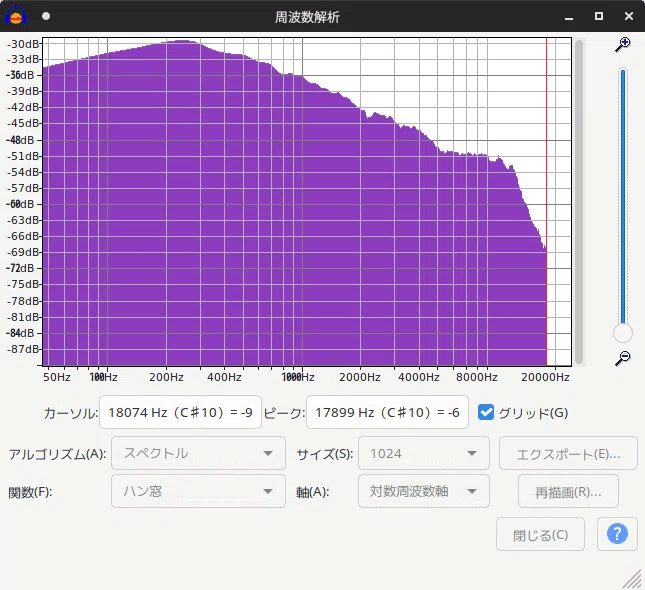Click the 50Hz axis label
The image size is (645, 590).
pos(57,377)
